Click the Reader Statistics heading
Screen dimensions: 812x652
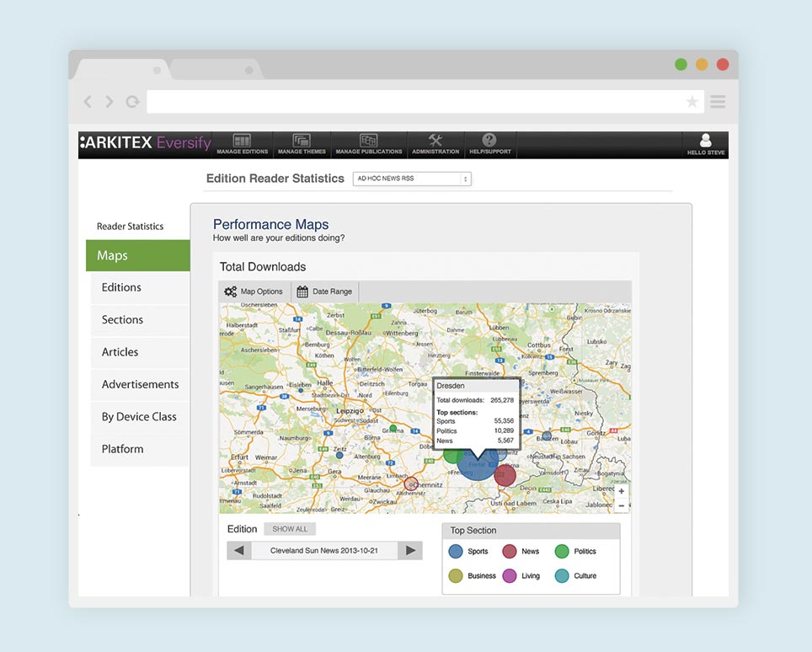(x=130, y=227)
